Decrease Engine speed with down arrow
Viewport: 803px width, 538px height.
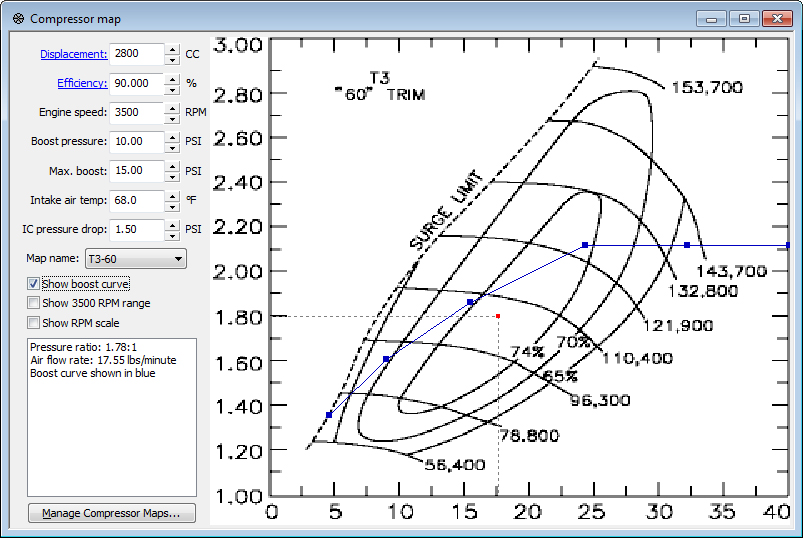click(173, 118)
